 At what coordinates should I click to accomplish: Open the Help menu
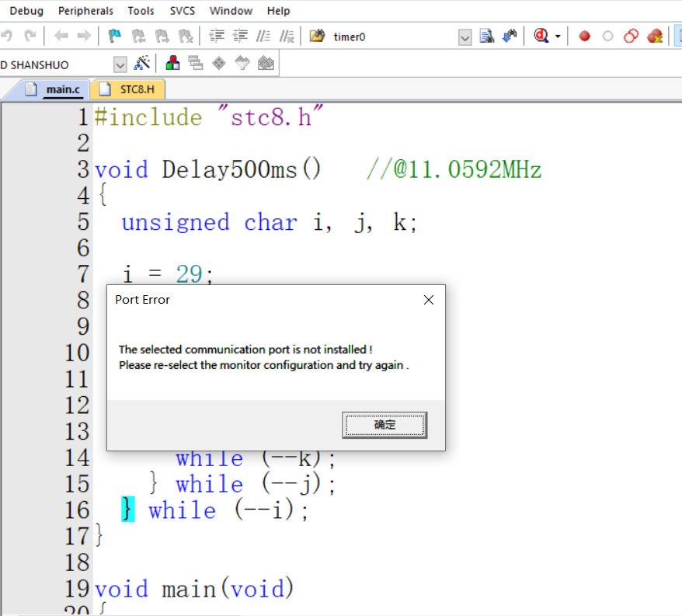pos(278,11)
